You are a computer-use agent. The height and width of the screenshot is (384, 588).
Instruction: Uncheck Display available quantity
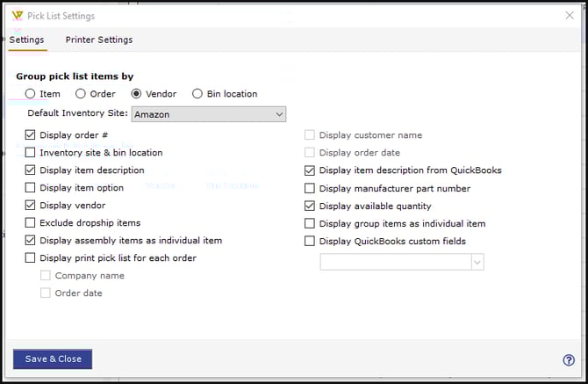point(309,206)
